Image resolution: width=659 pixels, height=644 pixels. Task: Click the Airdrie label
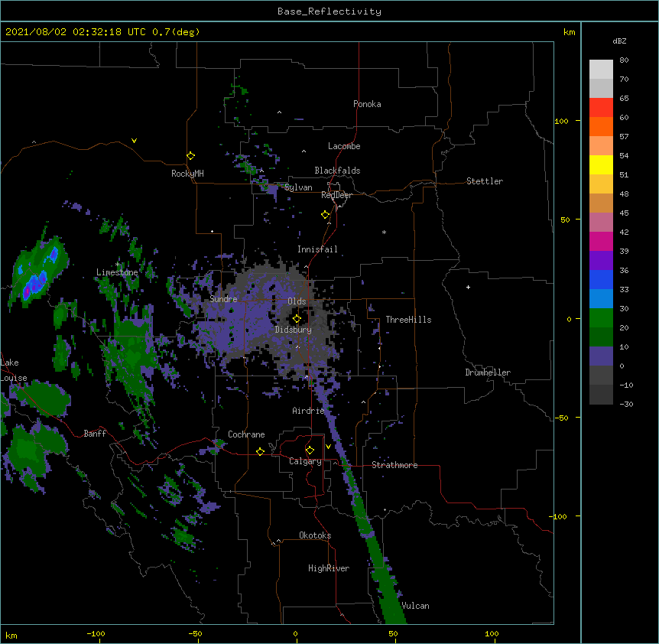pos(308,411)
